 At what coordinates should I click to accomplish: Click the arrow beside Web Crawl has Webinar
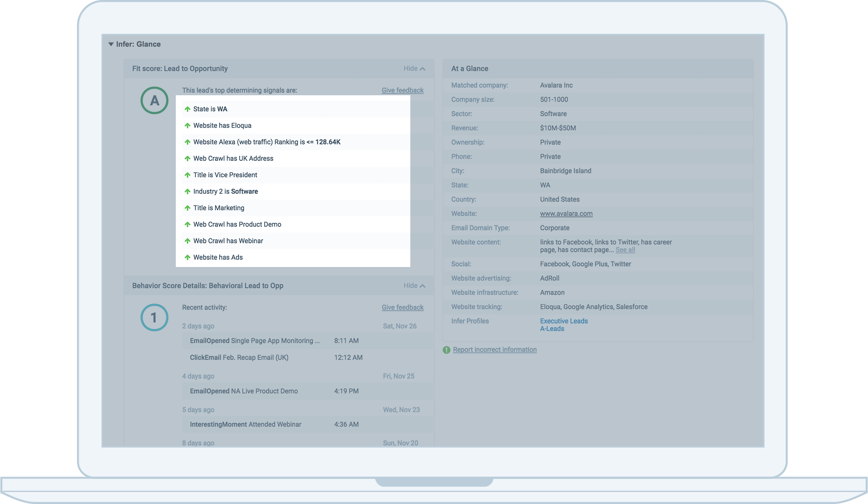(x=187, y=241)
